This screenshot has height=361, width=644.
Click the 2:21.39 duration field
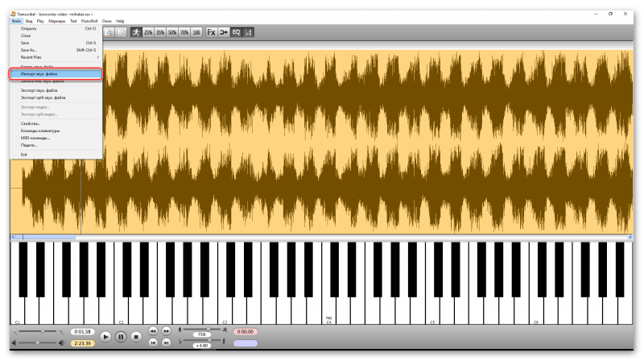pyautogui.click(x=83, y=343)
